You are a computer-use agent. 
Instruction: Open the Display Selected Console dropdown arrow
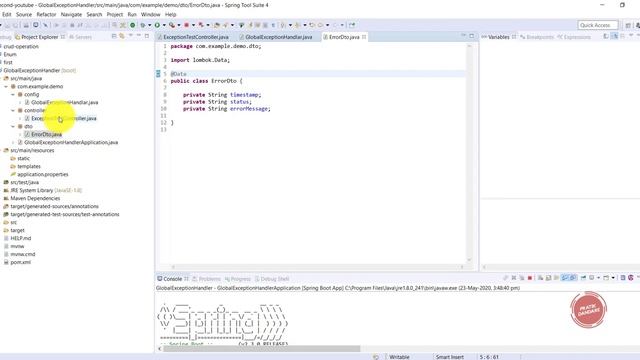[598, 278]
